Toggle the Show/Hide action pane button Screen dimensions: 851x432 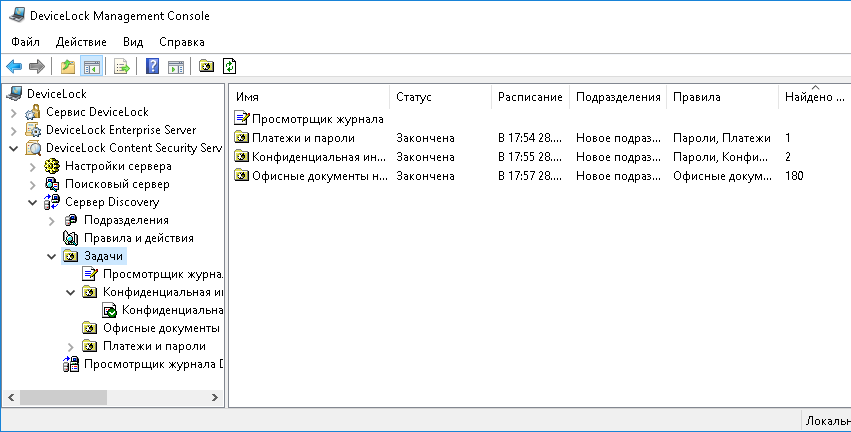tap(176, 67)
